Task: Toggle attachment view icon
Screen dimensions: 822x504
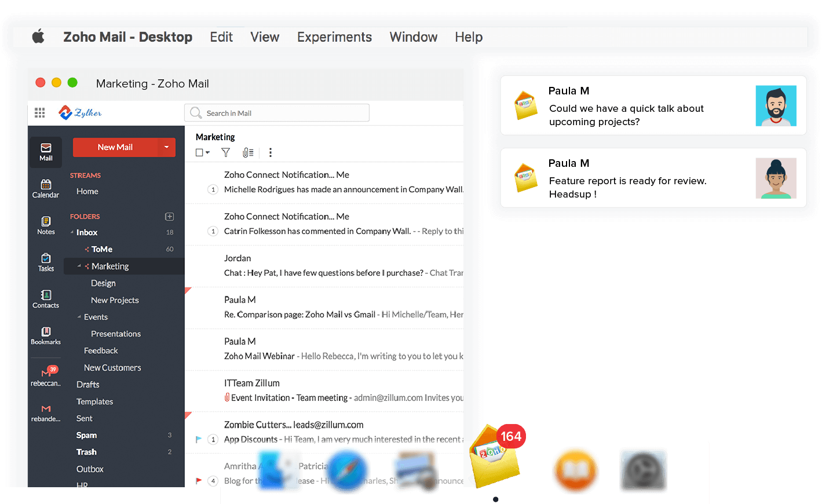Action: click(248, 152)
